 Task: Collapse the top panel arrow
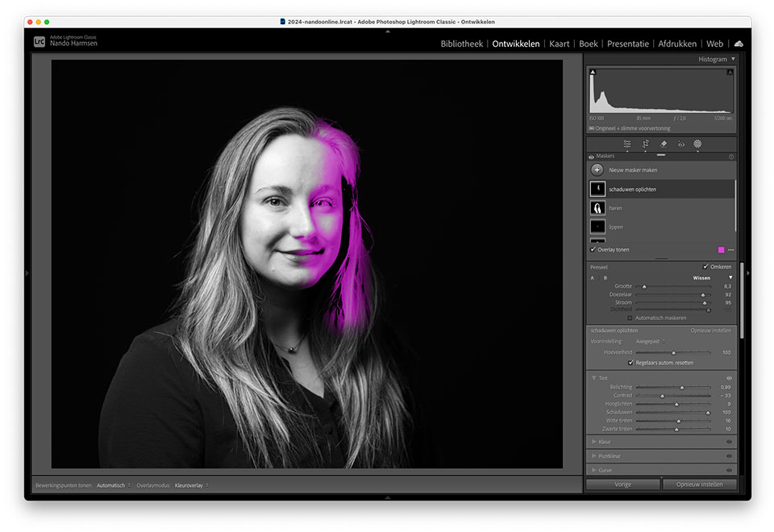tap(388, 31)
